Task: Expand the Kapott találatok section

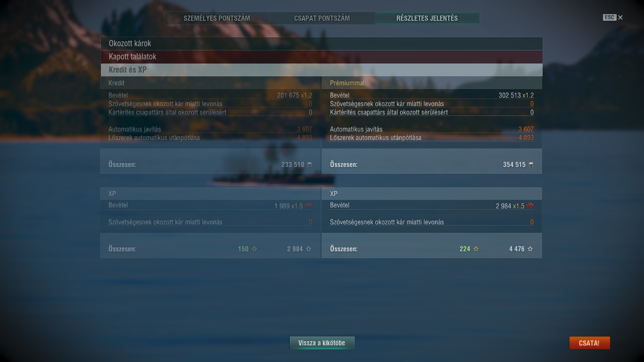Action: tap(322, 57)
